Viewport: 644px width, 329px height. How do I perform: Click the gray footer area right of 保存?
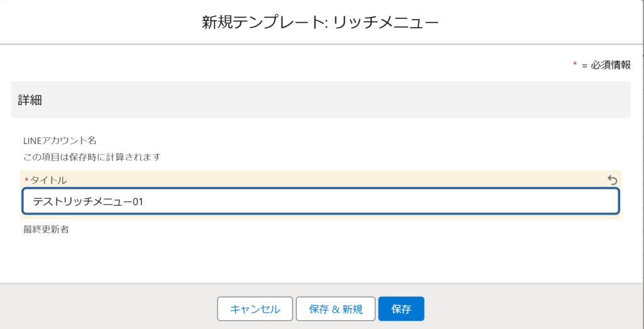tap(535, 308)
